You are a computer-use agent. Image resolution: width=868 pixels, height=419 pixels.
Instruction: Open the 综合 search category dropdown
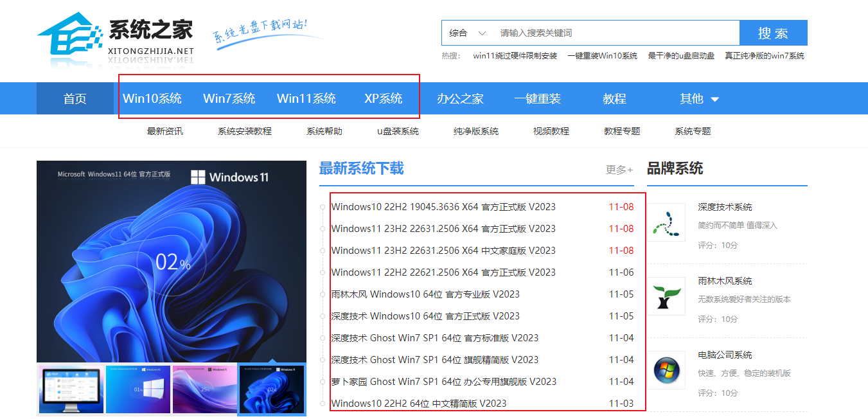pos(467,33)
